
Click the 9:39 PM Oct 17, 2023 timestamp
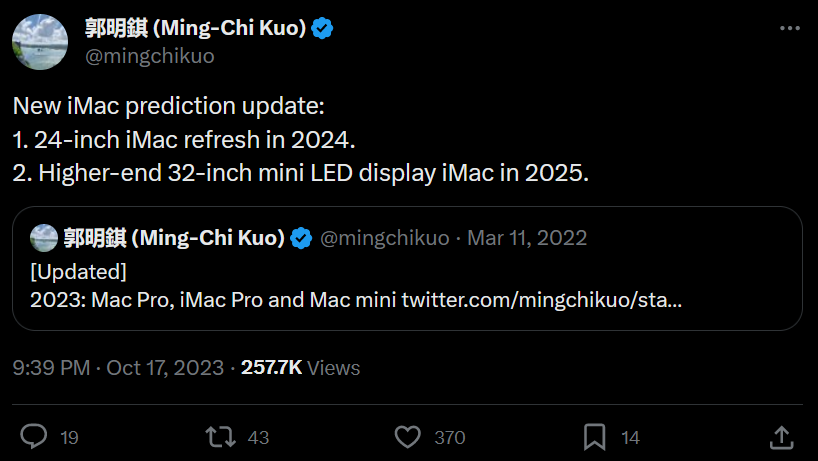point(118,367)
